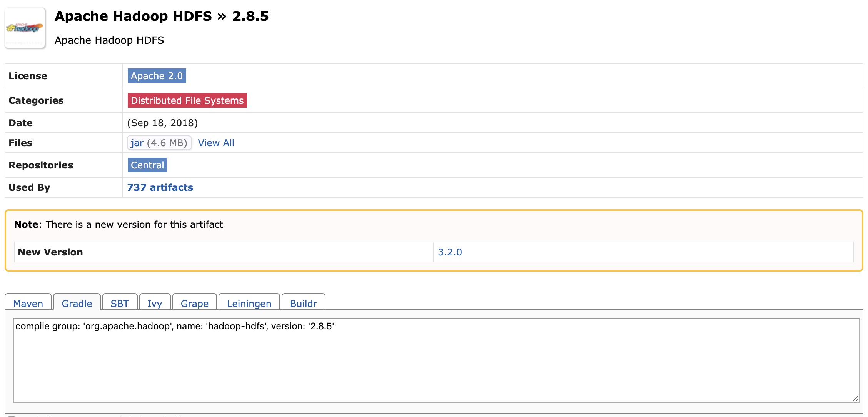
Task: Click the Apache Hadoop logo thumbnail
Action: pos(25,28)
